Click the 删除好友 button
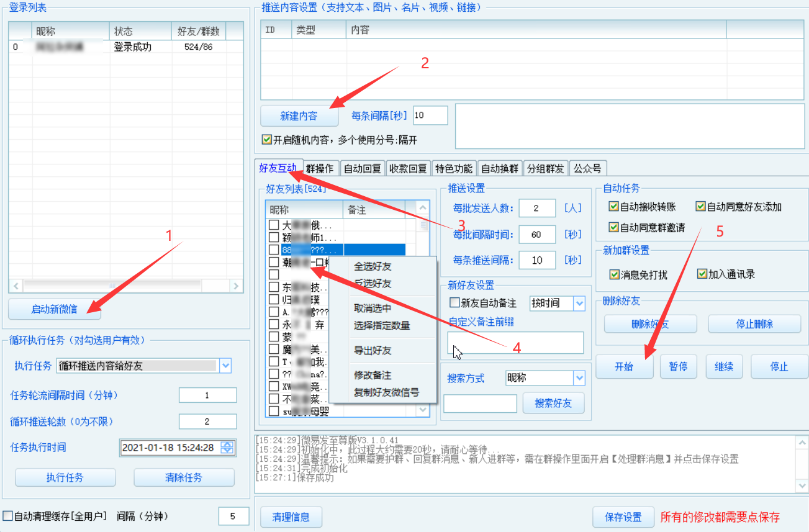Viewport: 809px width, 532px height. (x=650, y=324)
